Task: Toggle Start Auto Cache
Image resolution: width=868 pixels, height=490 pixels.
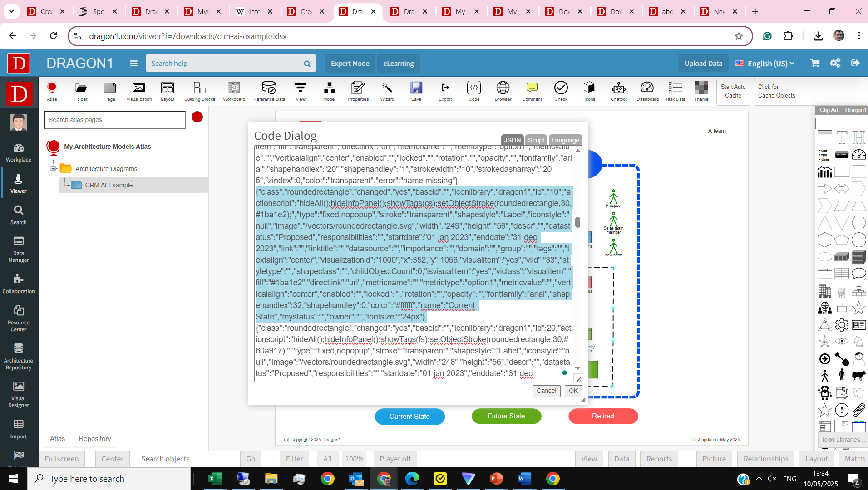Action: tap(733, 91)
